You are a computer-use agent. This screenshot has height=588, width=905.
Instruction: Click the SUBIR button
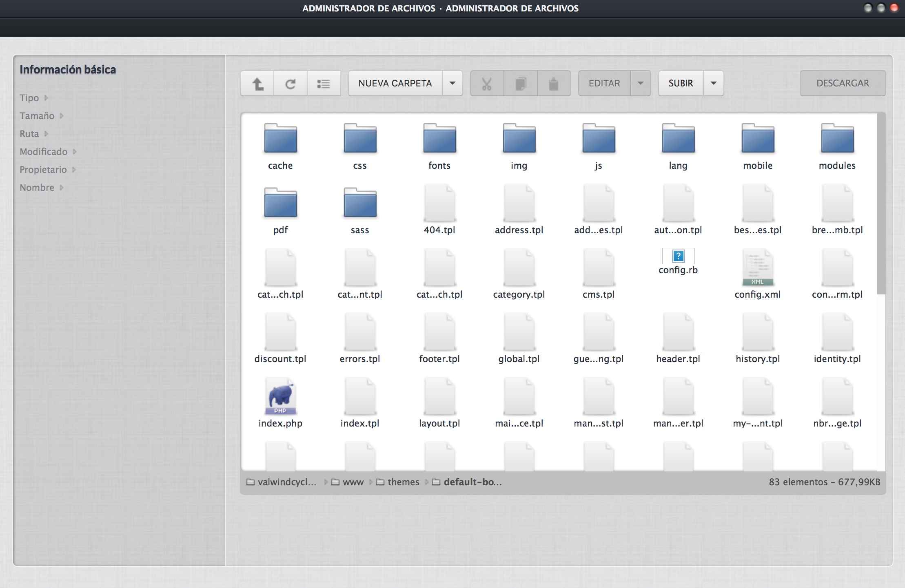click(x=681, y=83)
